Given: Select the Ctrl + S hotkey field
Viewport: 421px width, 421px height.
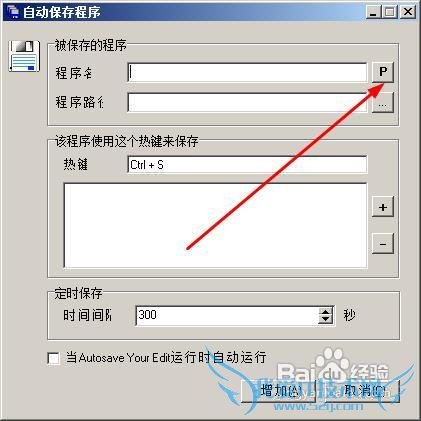Looking at the screenshot, I should (x=247, y=164).
